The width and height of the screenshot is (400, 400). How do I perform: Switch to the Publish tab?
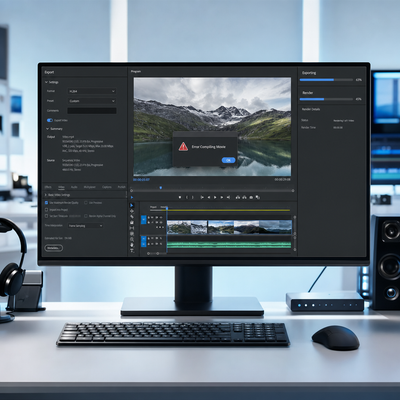[x=122, y=187]
